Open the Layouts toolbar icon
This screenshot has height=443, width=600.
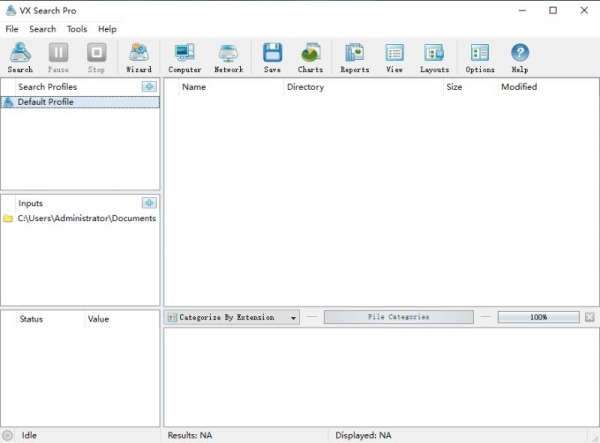(434, 57)
